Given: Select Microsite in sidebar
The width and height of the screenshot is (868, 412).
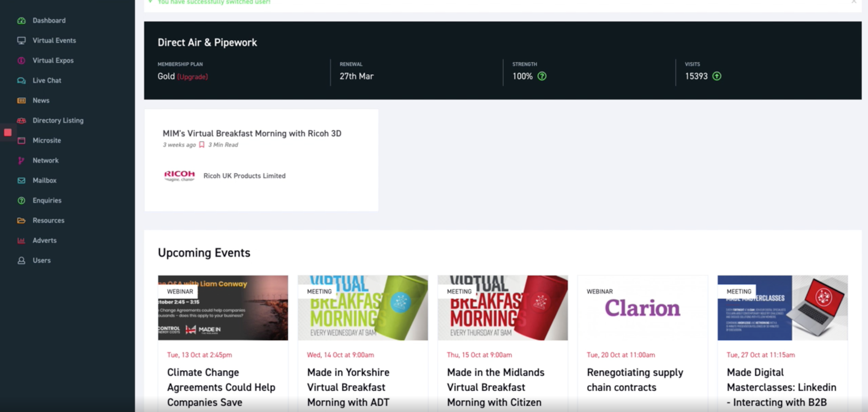Looking at the screenshot, I should coord(47,141).
